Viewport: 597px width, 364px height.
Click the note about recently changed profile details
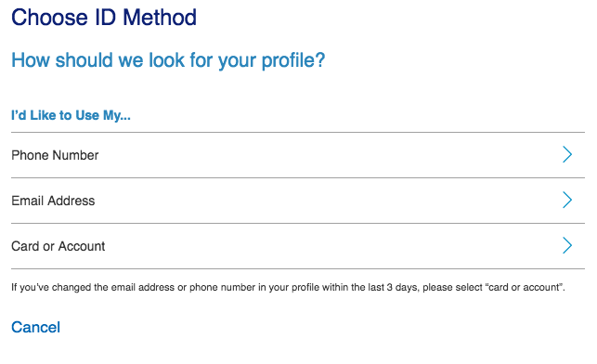pyautogui.click(x=288, y=287)
